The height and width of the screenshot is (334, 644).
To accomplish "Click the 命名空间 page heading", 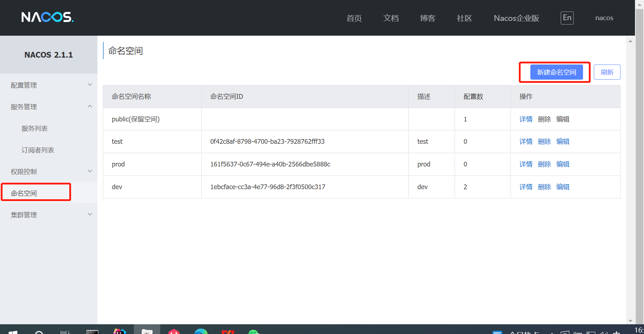I will pos(126,51).
